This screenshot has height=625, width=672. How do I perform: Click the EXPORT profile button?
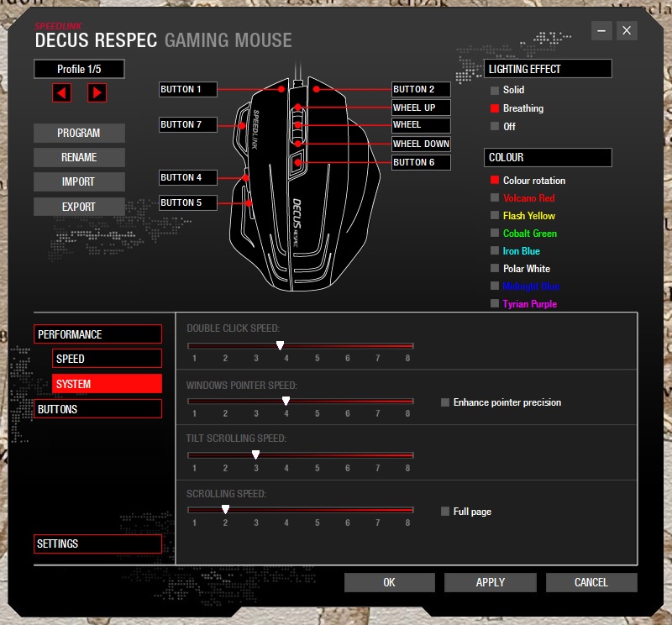(79, 207)
